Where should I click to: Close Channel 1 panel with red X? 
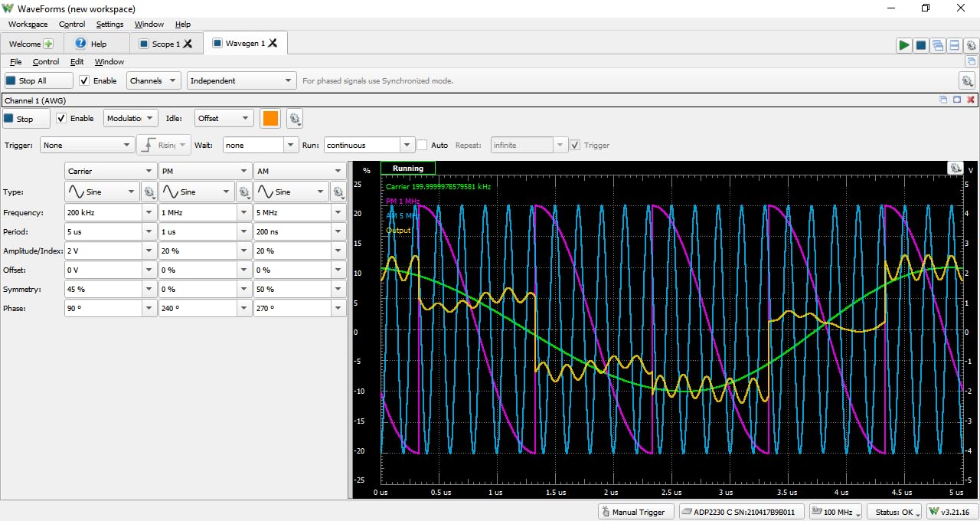point(971,100)
